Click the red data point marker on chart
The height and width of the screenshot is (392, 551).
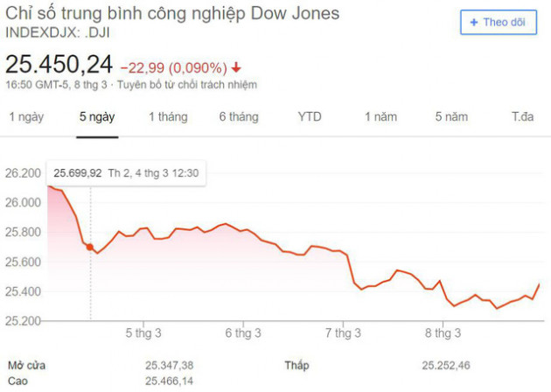90,247
